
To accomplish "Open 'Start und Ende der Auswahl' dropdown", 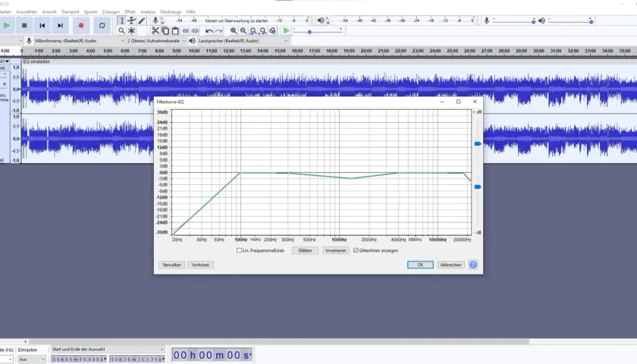I will pos(108,350).
